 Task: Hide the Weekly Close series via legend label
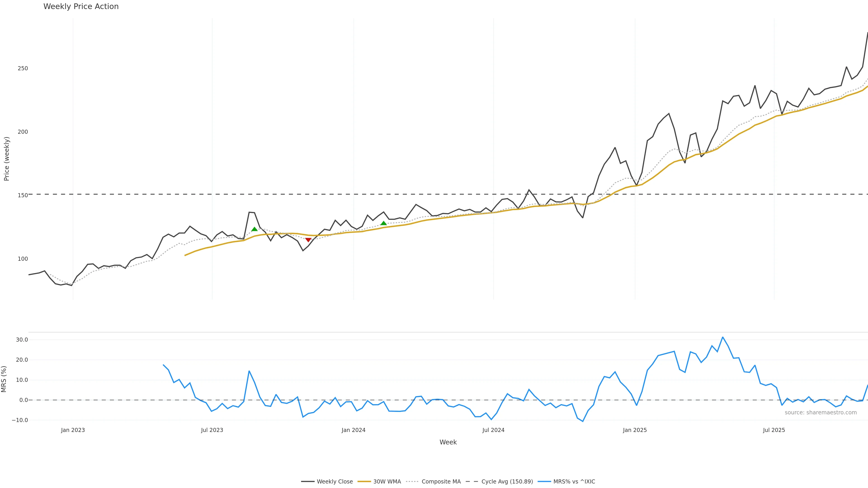click(335, 482)
